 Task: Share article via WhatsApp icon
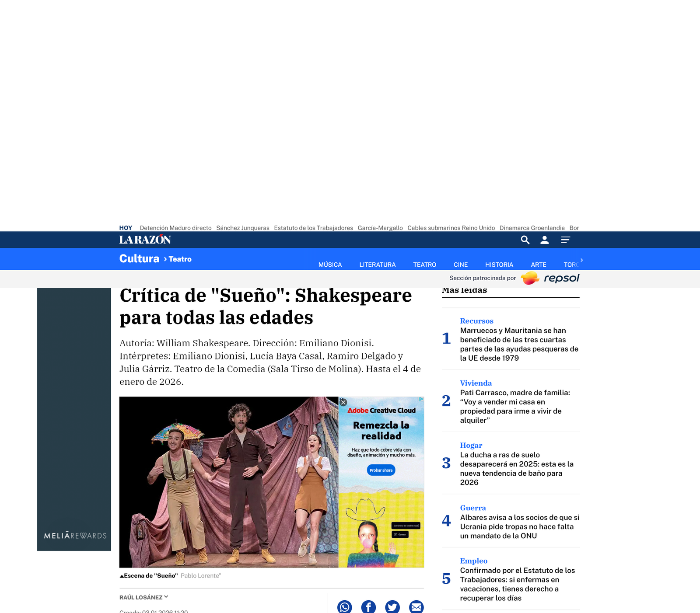pos(344,607)
